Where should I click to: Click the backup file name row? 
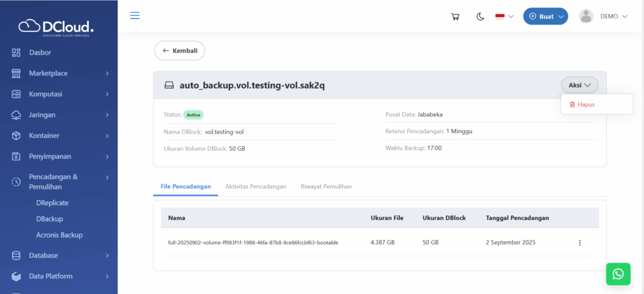tap(253, 242)
